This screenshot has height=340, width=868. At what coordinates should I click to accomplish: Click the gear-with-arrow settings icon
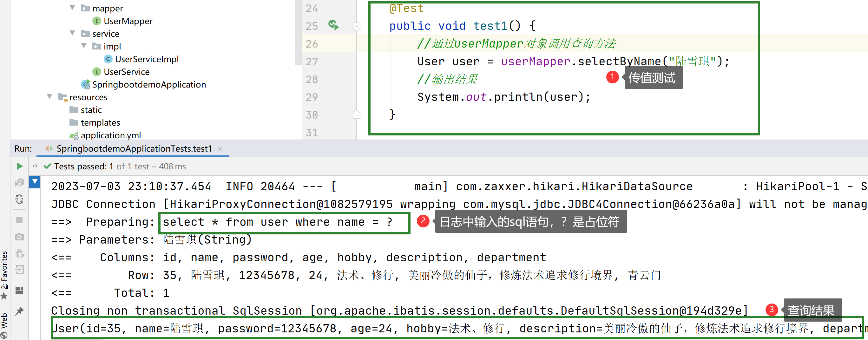20,253
